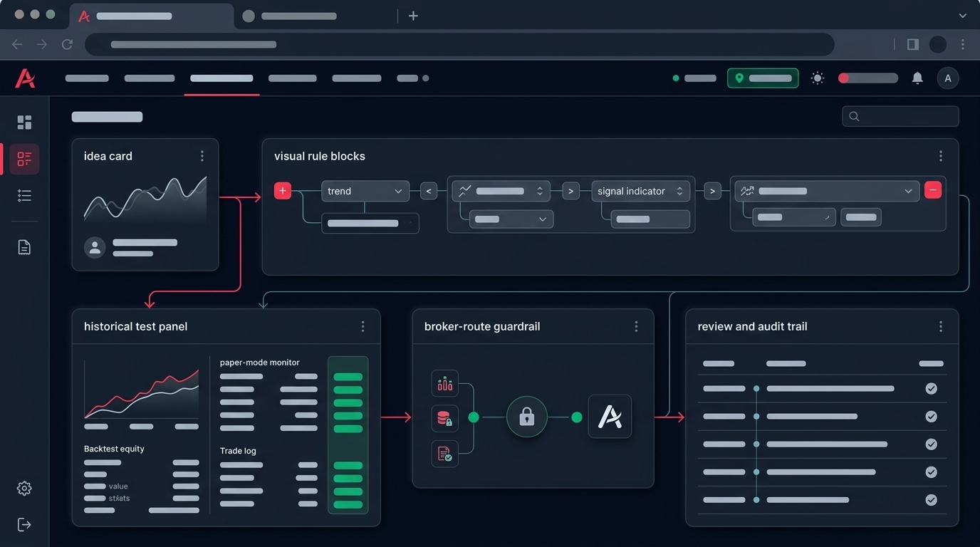Screen dimensions: 980x547
Task: Go back in browser
Action: pyautogui.click(x=17, y=44)
